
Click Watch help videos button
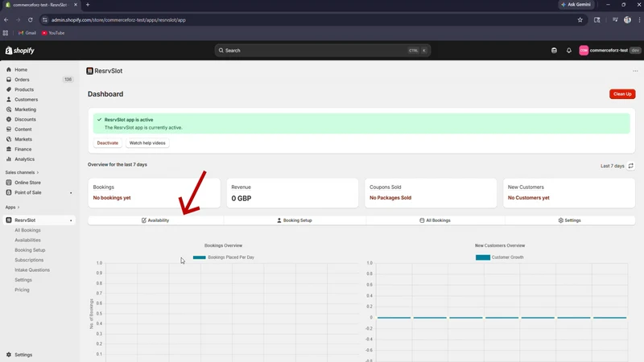(147, 143)
